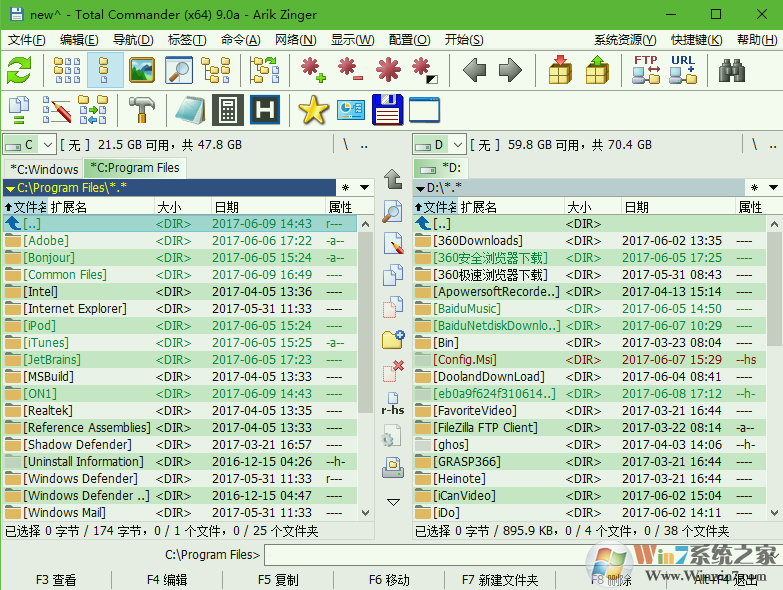Click the pack files box icon
This screenshot has height=590, width=783.
pos(560,70)
